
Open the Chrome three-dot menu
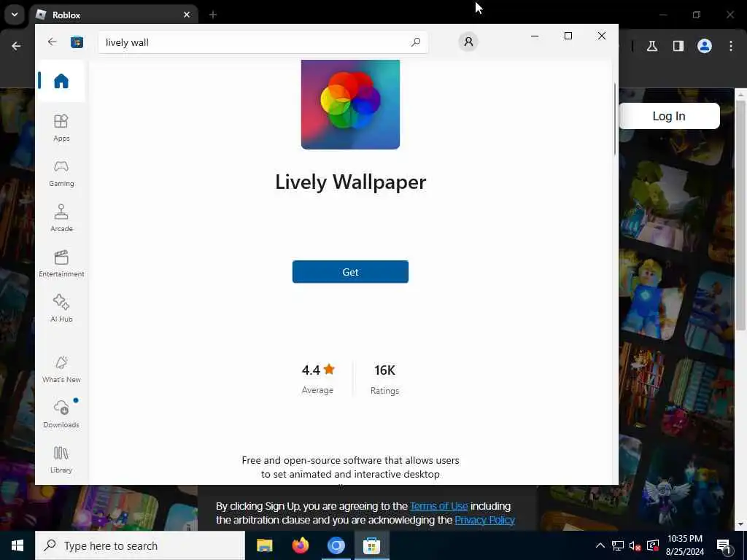coord(731,46)
